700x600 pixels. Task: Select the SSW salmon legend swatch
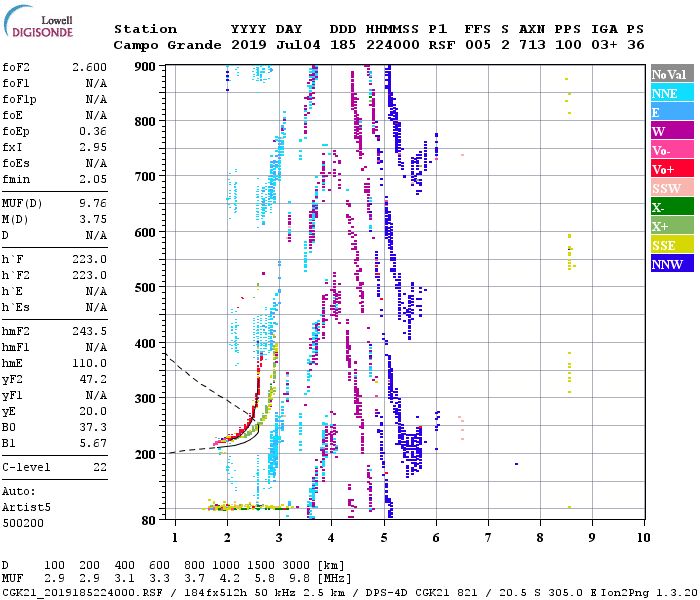click(672, 188)
